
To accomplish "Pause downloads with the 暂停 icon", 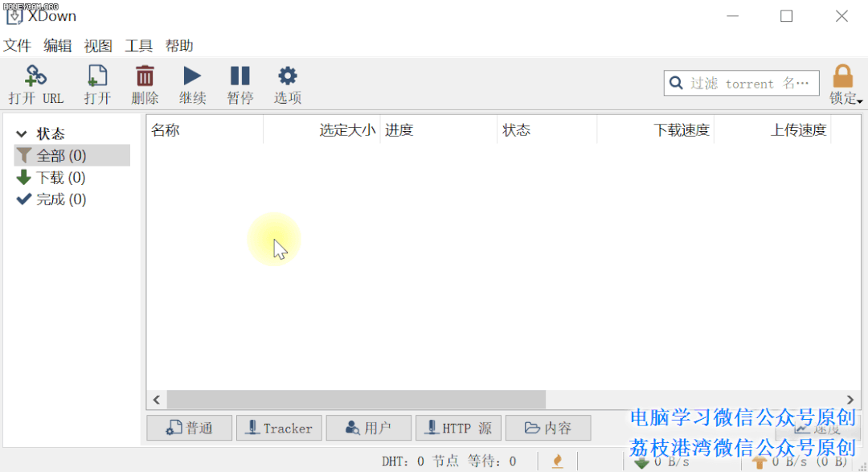I will click(240, 76).
